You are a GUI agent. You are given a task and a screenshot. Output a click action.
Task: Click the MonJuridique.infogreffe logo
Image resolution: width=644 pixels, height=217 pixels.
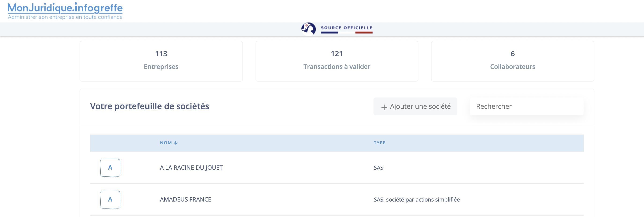(65, 9)
